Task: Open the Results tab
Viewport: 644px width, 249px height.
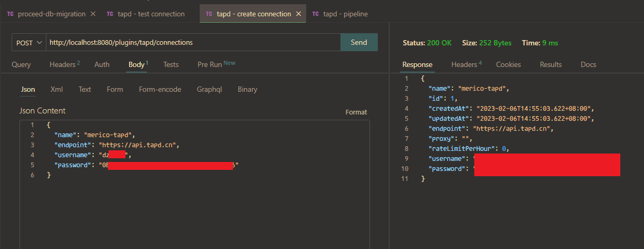Action: click(551, 64)
